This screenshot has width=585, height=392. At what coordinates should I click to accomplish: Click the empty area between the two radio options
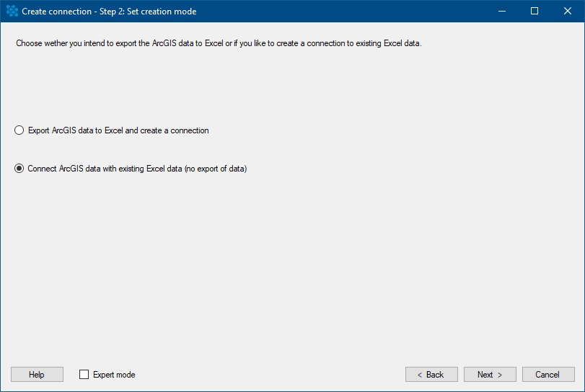click(x=149, y=149)
